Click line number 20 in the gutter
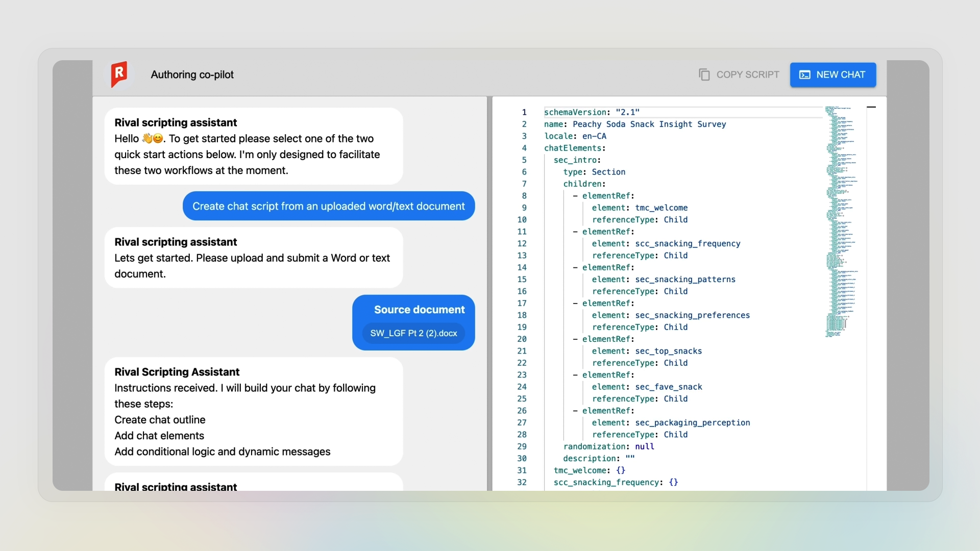The height and width of the screenshot is (551, 980). click(x=522, y=339)
